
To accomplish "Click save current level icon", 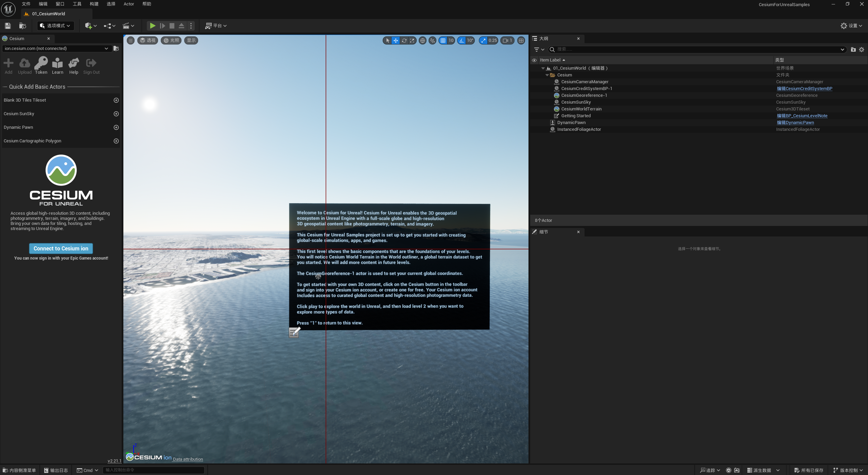I will [8, 26].
